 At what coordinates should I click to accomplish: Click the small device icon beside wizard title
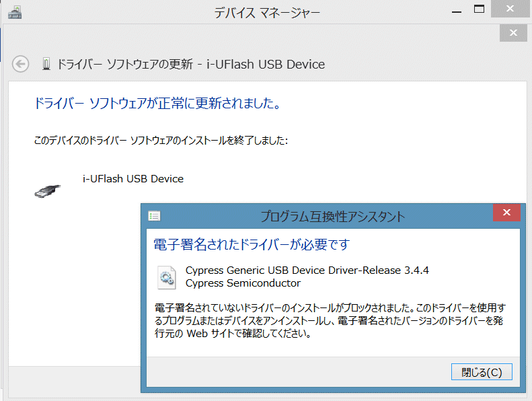click(x=46, y=65)
